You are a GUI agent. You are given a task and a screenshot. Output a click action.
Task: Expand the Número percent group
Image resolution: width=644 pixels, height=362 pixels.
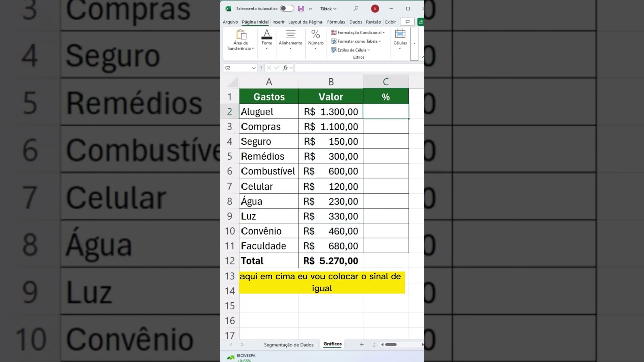point(316,40)
